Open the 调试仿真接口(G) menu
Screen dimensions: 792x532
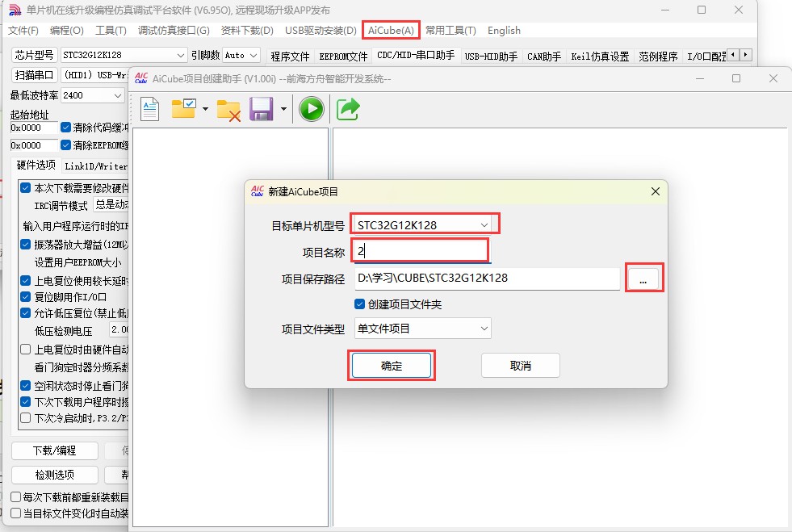click(x=174, y=31)
